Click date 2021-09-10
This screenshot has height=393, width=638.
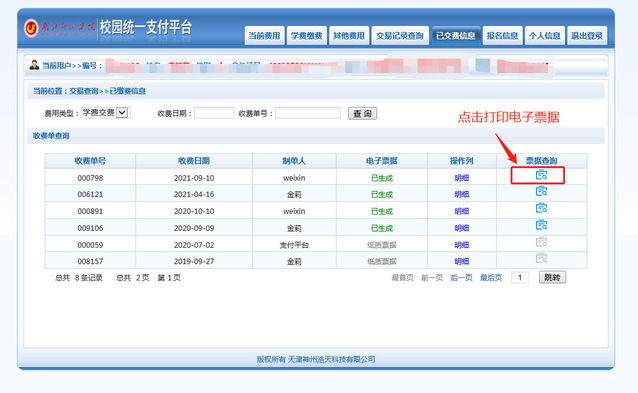194,178
